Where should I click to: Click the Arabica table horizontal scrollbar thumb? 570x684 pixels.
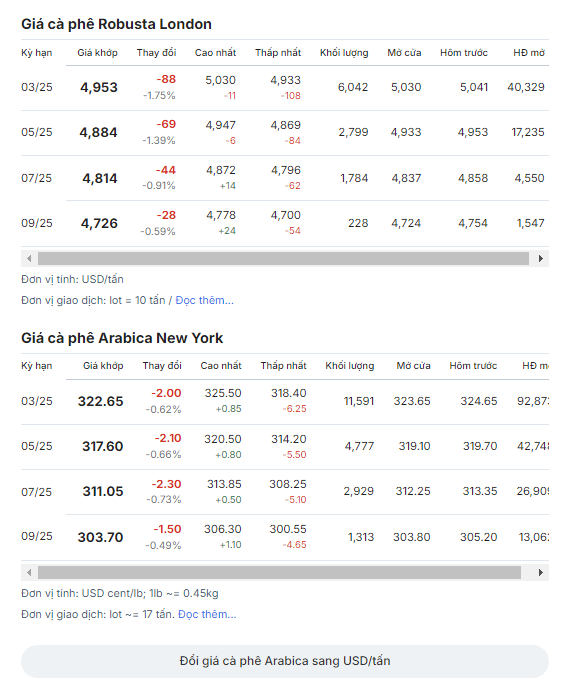pyautogui.click(x=280, y=572)
